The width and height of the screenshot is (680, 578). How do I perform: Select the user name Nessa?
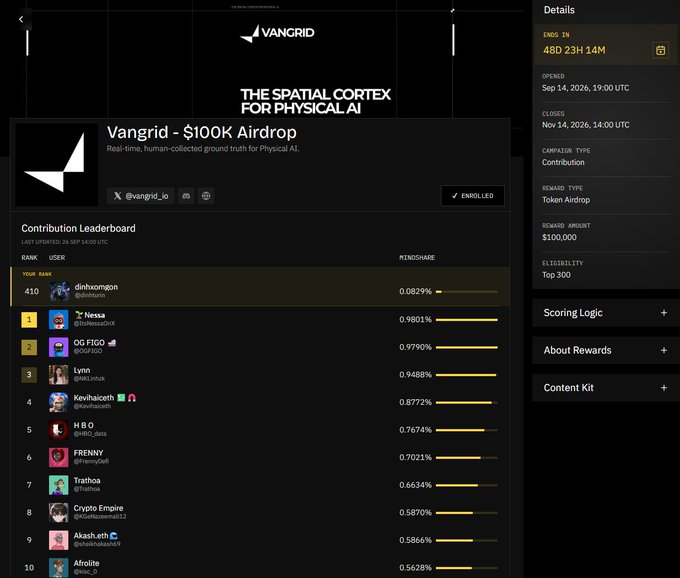(95, 315)
